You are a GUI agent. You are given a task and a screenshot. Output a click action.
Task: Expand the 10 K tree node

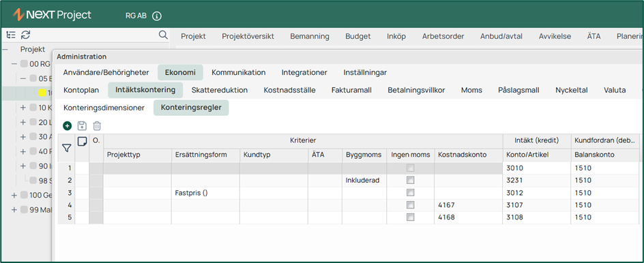(x=23, y=108)
